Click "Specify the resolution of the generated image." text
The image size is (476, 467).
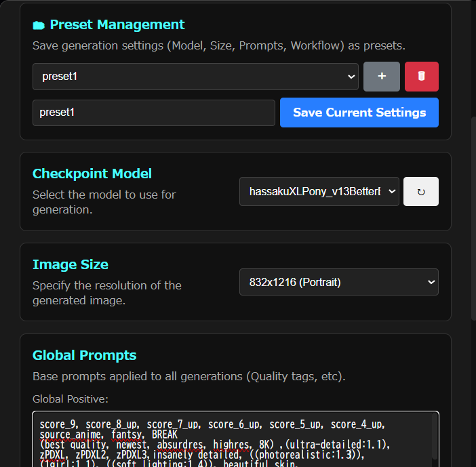pyautogui.click(x=107, y=293)
